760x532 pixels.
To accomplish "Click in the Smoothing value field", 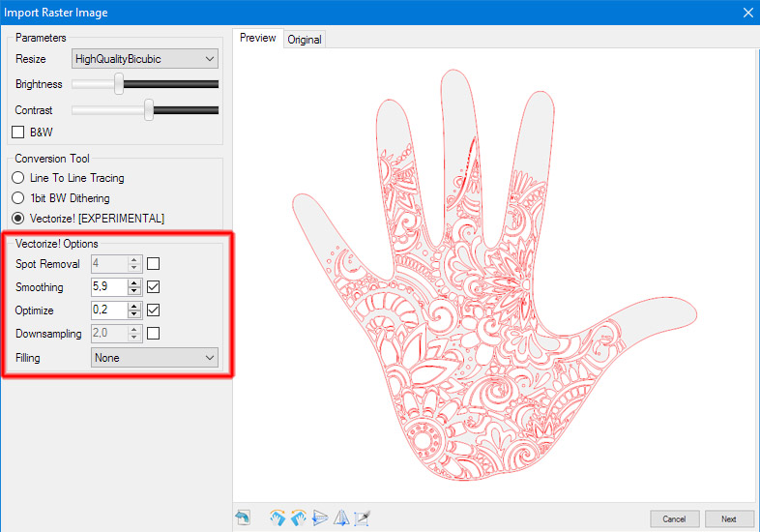I will click(109, 286).
